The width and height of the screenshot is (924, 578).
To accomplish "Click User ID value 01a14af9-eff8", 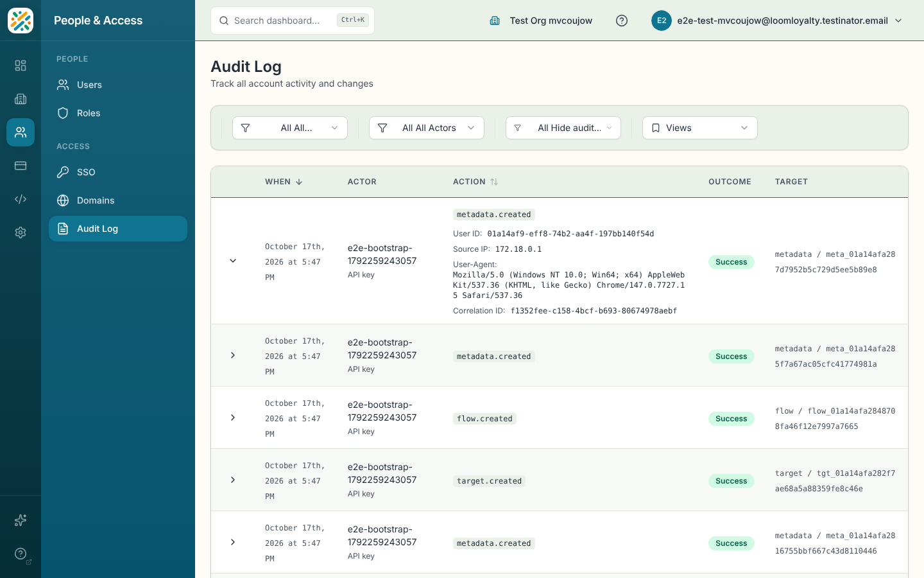I will (x=570, y=234).
